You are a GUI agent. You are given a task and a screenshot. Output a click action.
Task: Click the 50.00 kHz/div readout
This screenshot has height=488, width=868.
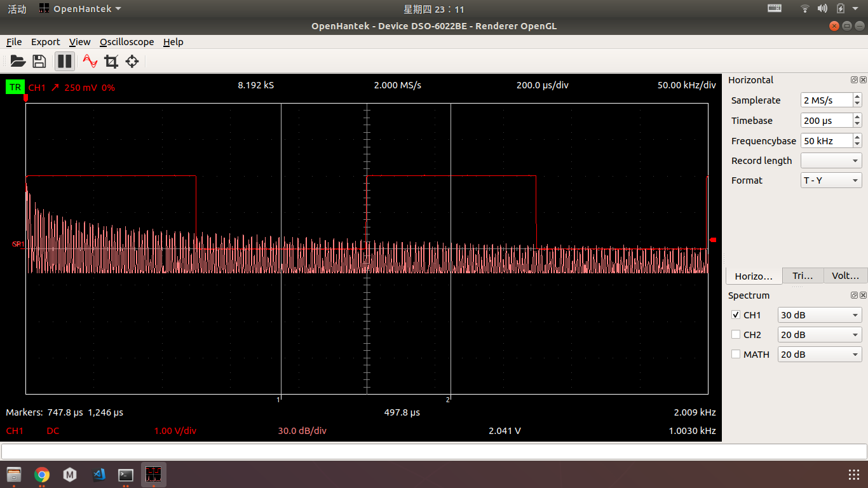[x=687, y=85]
